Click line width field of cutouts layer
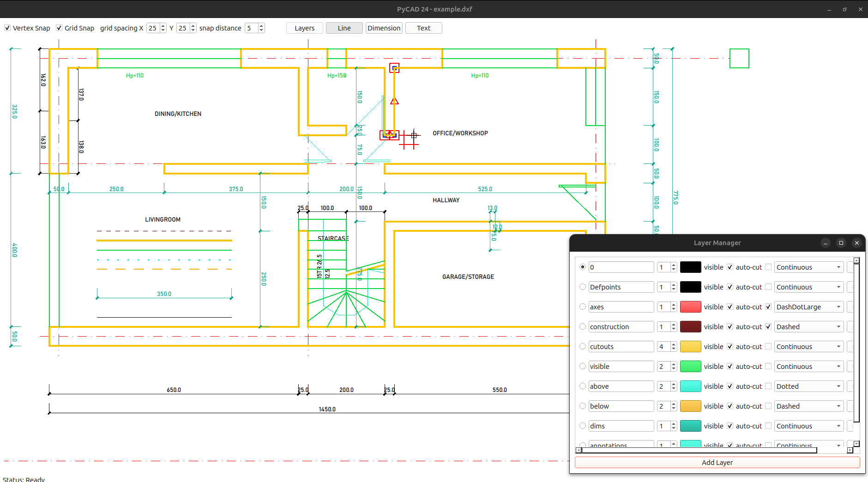 coord(663,346)
